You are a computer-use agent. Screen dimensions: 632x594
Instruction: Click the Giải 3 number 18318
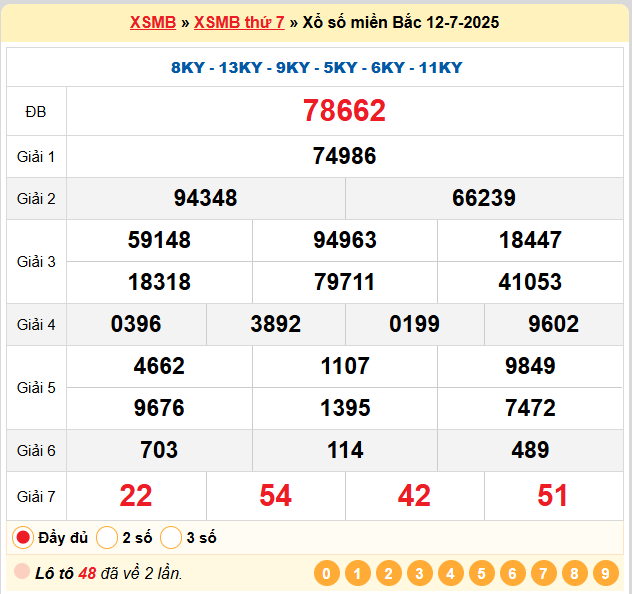click(159, 282)
